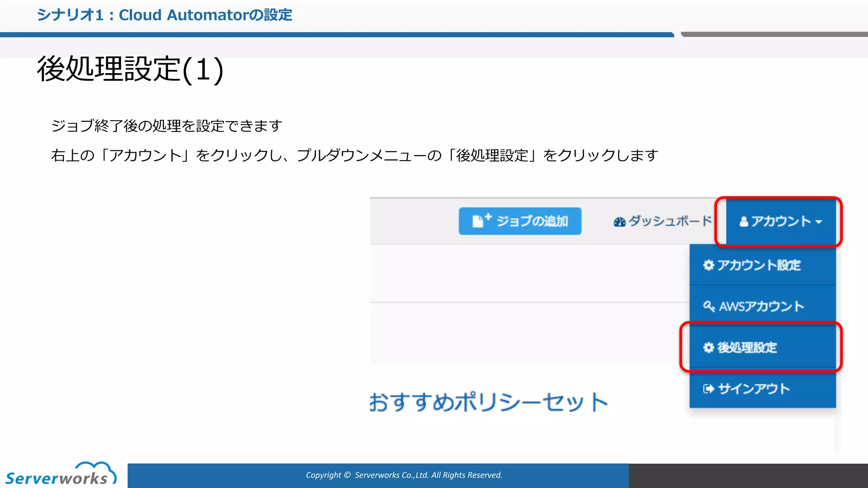Click the user icon next to アカウント

click(744, 222)
